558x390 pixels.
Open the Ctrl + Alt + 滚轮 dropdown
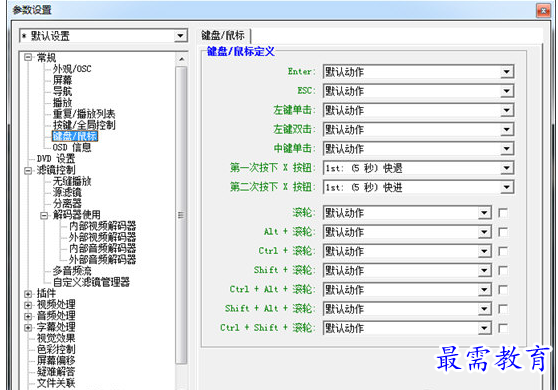pyautogui.click(x=407, y=290)
